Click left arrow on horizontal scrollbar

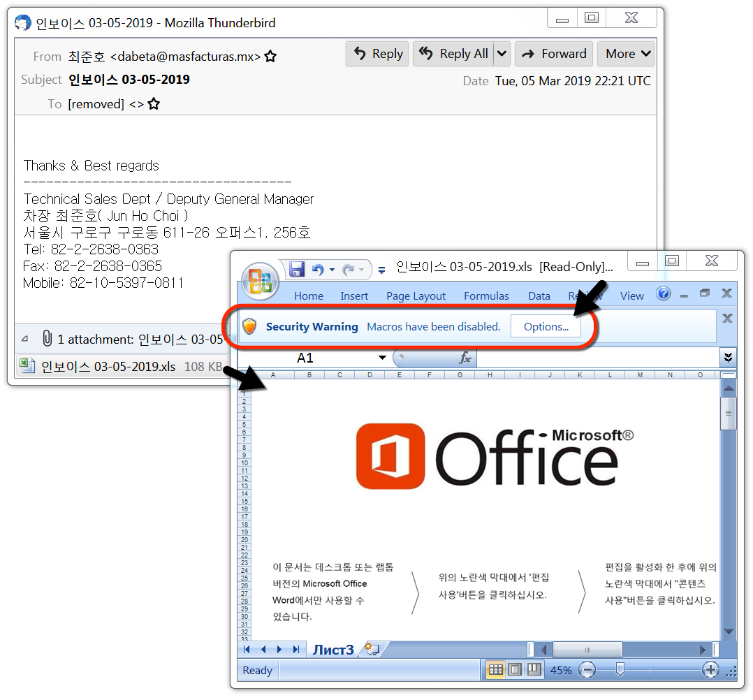pyautogui.click(x=543, y=650)
